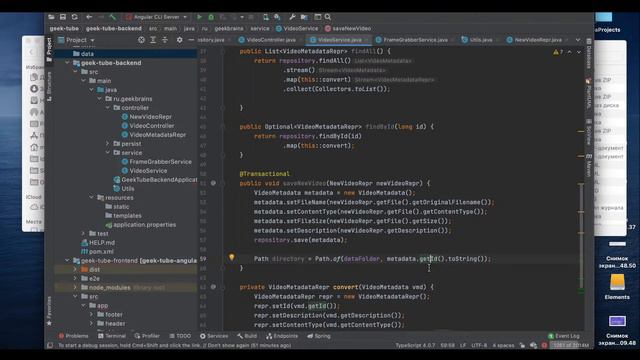The height and width of the screenshot is (360, 640).
Task: Open the Build tool window
Action: point(247,336)
